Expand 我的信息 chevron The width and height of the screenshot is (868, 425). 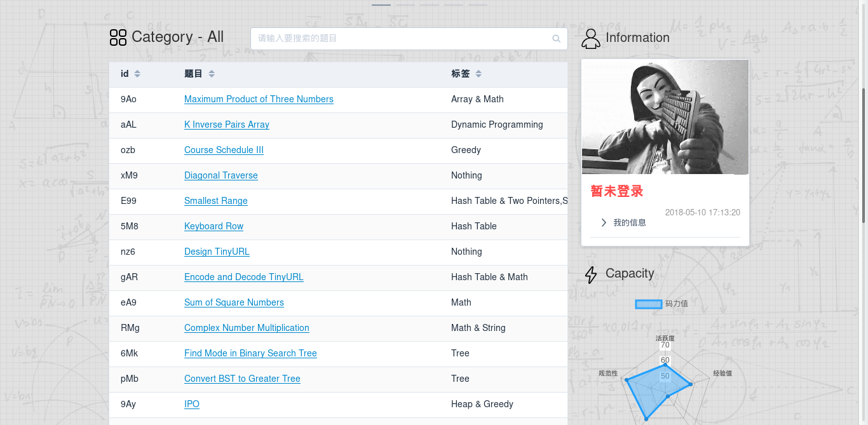(604, 222)
